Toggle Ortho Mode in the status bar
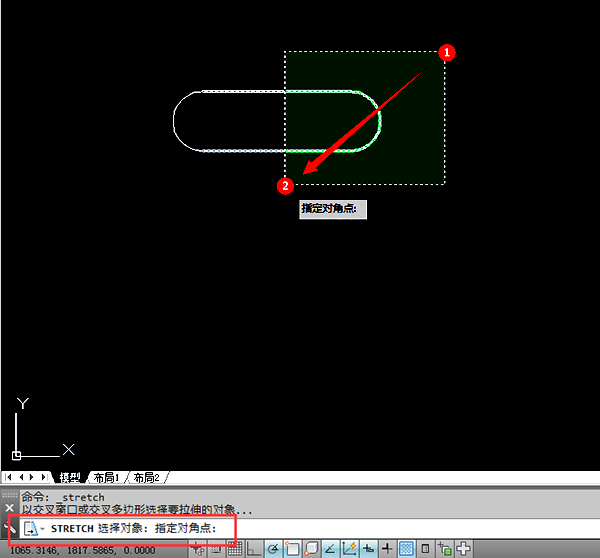The image size is (600, 558). tap(254, 549)
